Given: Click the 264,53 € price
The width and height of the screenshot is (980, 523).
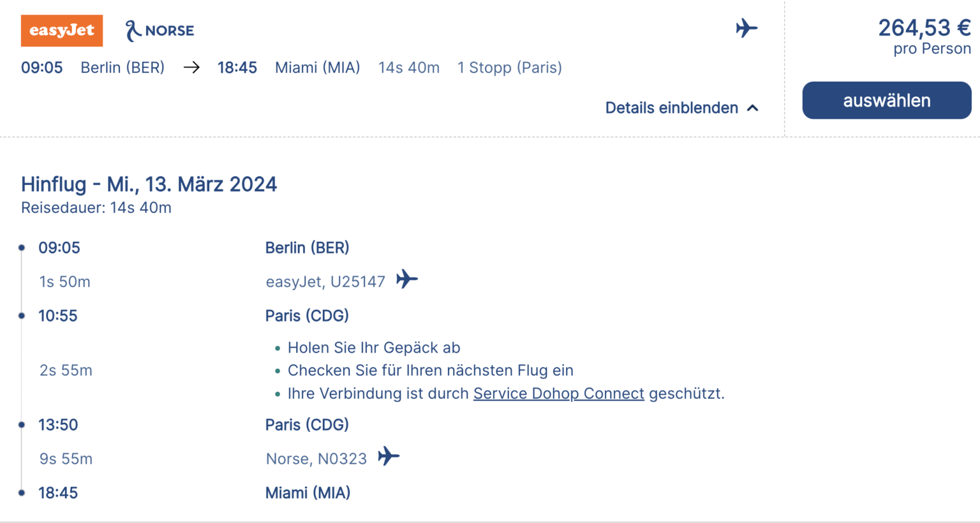Looking at the screenshot, I should coord(924,28).
